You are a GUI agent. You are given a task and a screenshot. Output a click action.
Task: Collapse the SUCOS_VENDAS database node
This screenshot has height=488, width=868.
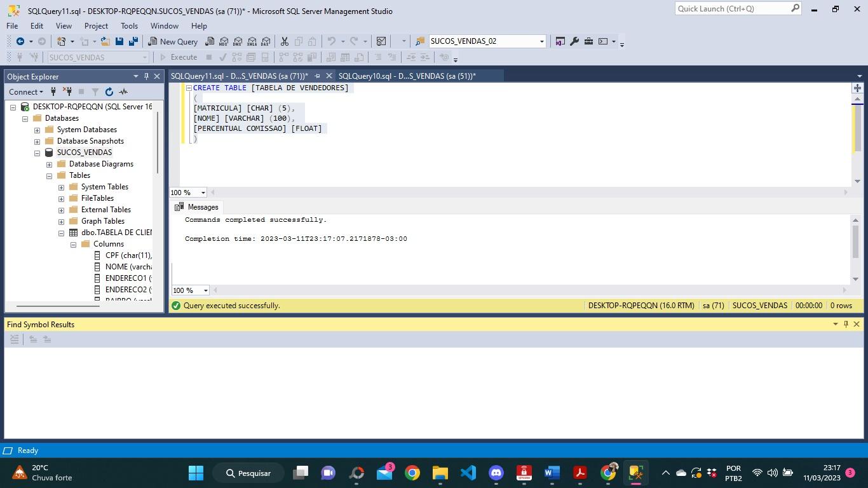click(37, 152)
